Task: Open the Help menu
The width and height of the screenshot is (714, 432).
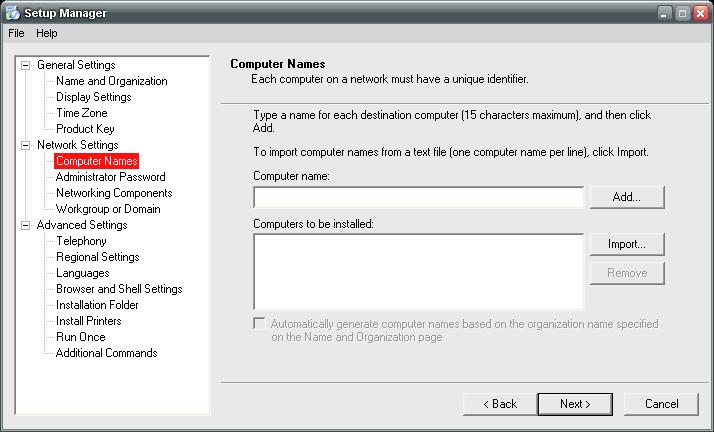Action: click(47, 33)
